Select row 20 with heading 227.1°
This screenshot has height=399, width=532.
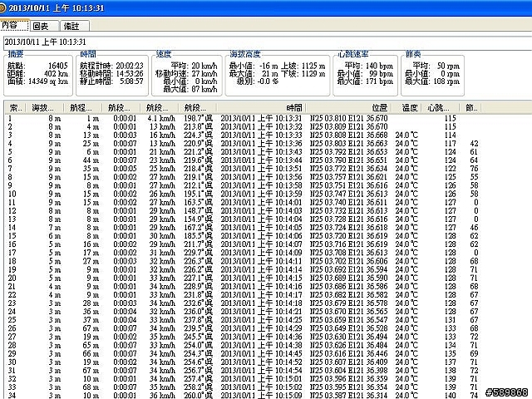point(244,278)
